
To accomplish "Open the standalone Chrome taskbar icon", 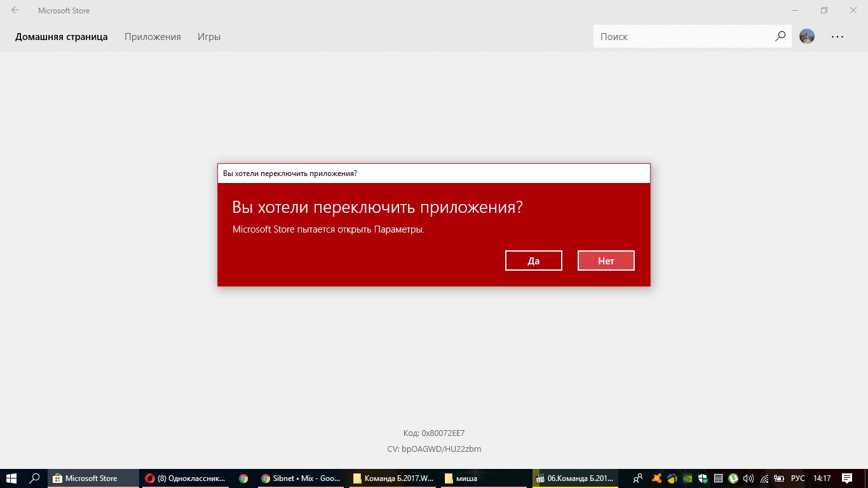I will (x=243, y=478).
